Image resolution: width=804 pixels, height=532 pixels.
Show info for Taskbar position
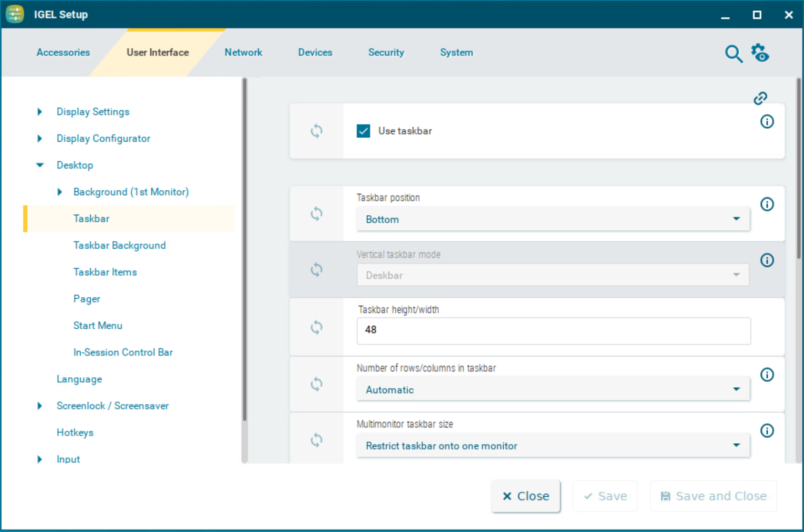[x=767, y=204]
